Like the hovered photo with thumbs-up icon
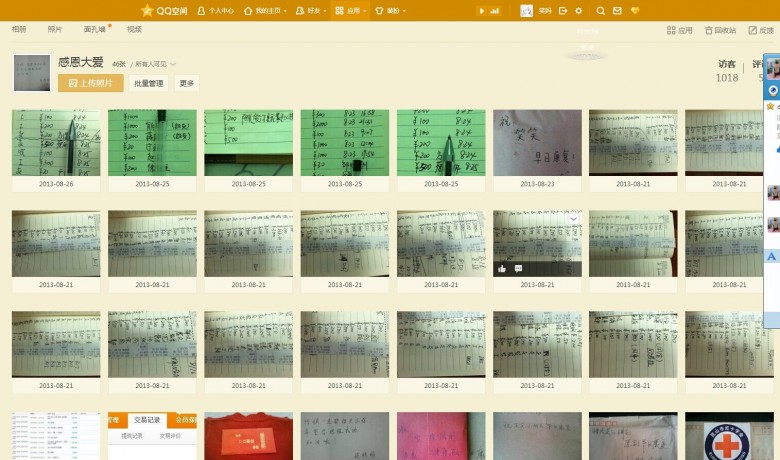Image resolution: width=780 pixels, height=460 pixels. (x=502, y=269)
